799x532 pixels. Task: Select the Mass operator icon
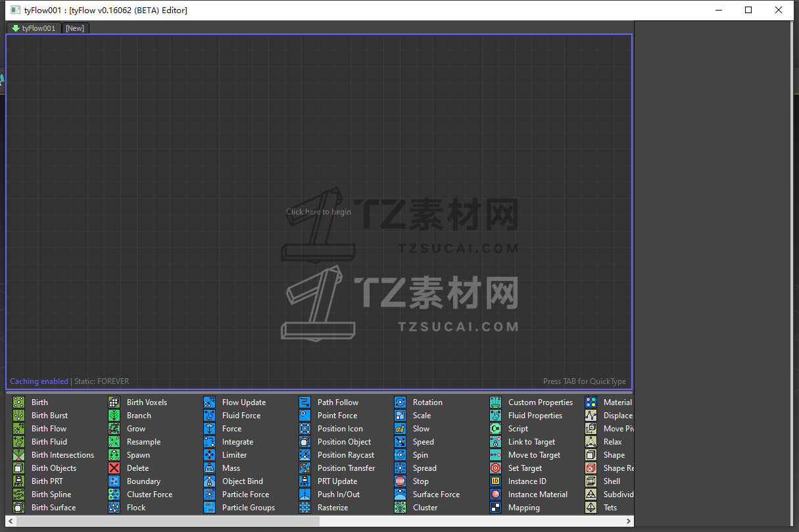point(209,468)
